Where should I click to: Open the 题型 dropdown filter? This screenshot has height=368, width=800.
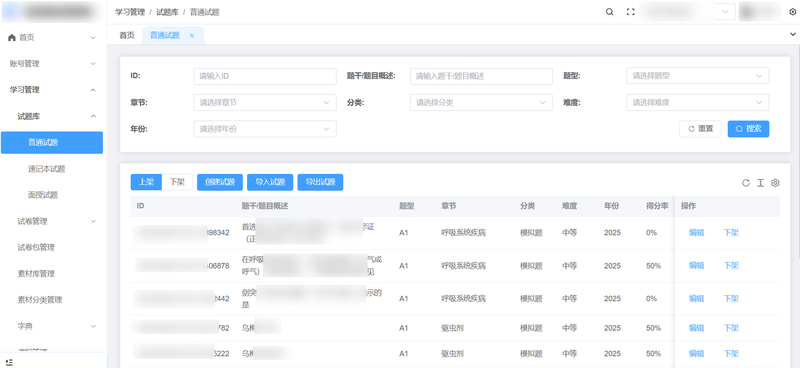pyautogui.click(x=697, y=76)
